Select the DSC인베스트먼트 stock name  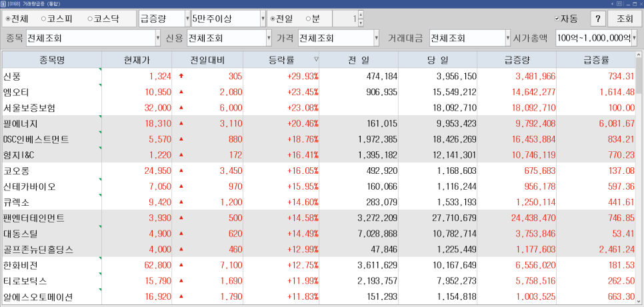pos(36,140)
